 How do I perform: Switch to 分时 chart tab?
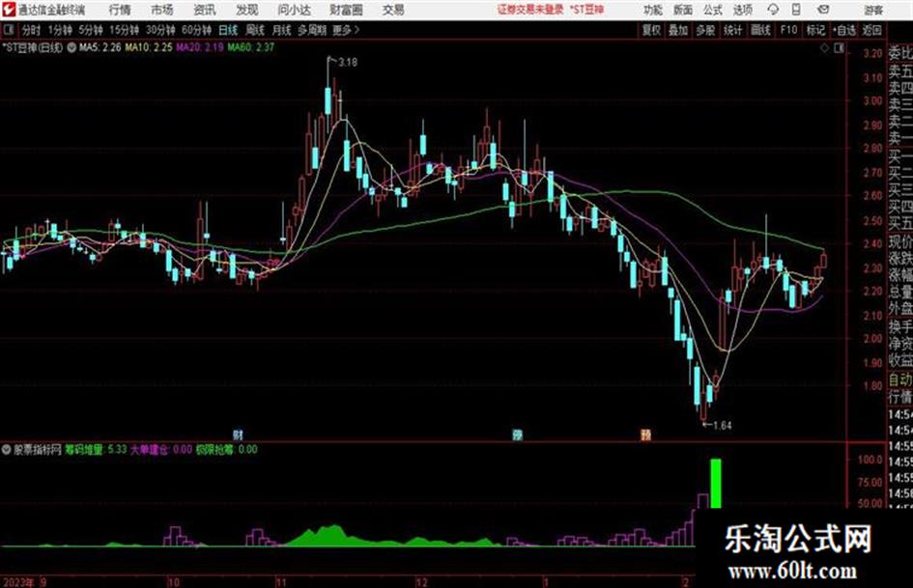pyautogui.click(x=31, y=30)
